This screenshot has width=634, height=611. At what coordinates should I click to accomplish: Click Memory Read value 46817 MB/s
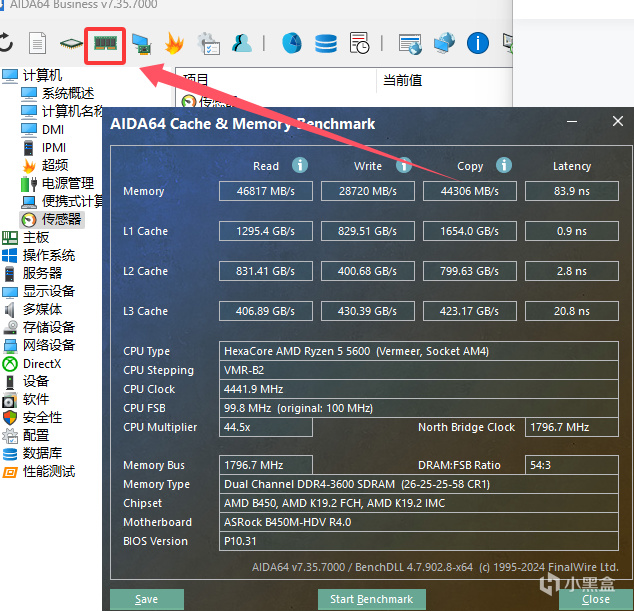pyautogui.click(x=266, y=191)
